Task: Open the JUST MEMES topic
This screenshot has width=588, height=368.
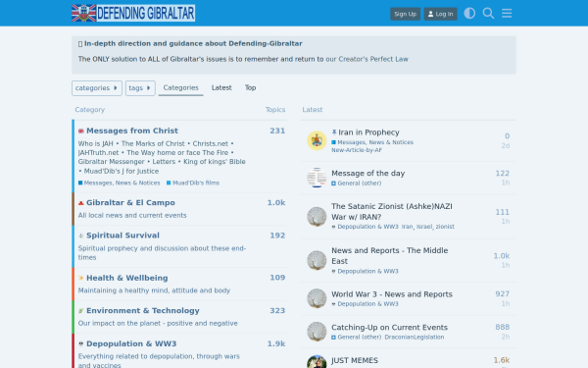Action: [355, 360]
